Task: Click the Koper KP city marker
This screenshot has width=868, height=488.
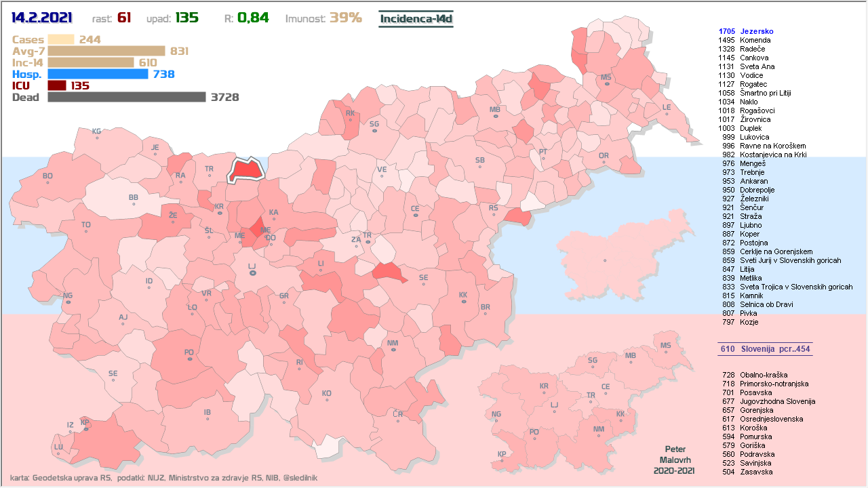Action: coord(85,428)
